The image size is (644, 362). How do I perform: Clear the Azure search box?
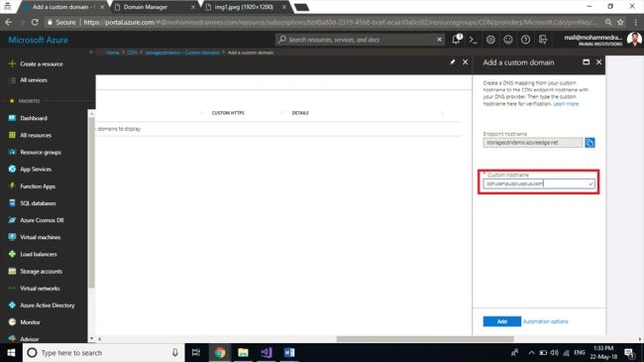click(439, 40)
